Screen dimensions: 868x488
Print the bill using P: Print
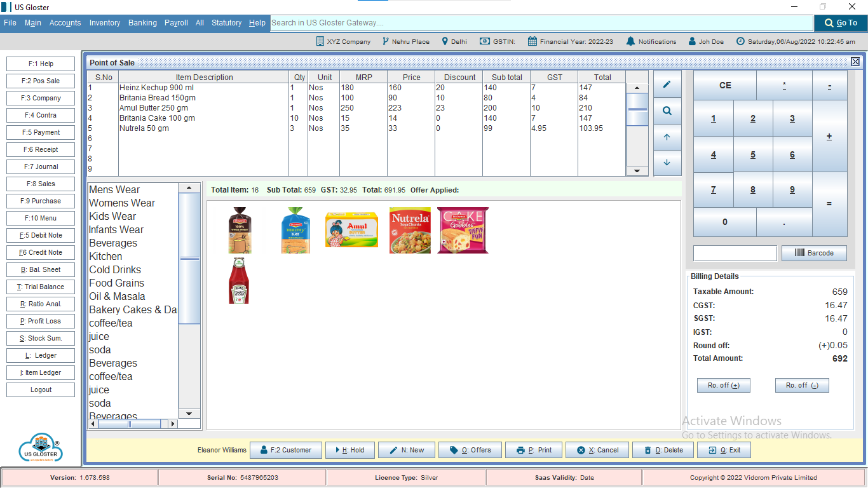tap(534, 450)
